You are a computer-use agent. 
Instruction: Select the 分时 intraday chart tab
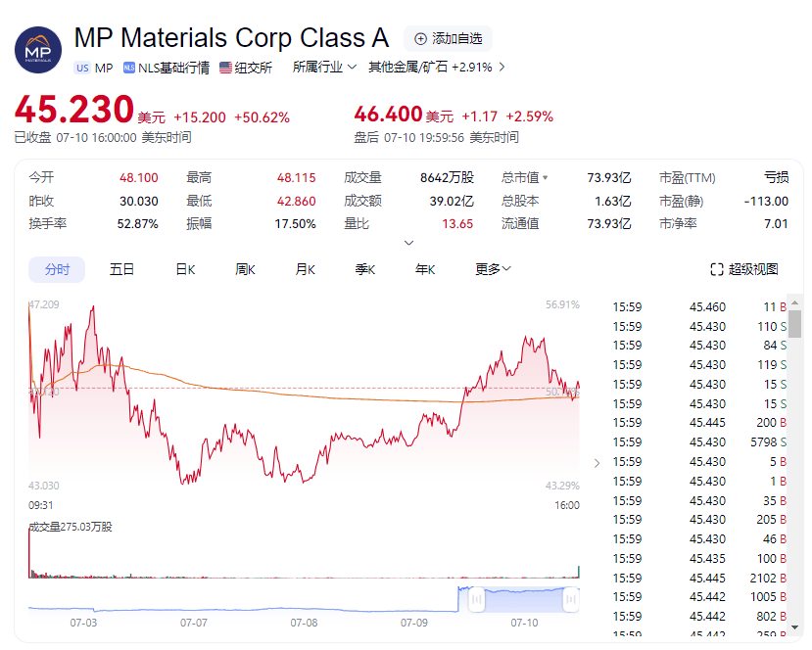point(57,269)
